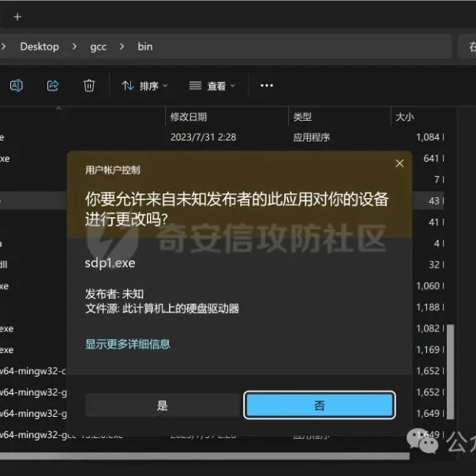Click the vertical scrollbar thumb in file list
Viewport: 476px width, 476px height.
pos(451,372)
